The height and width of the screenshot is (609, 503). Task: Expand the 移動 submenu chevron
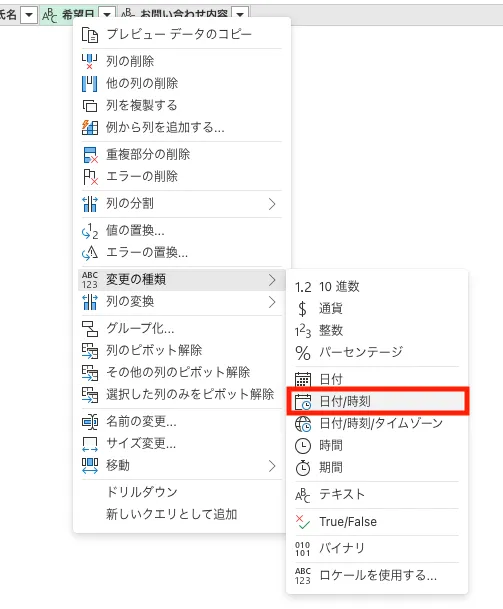272,466
